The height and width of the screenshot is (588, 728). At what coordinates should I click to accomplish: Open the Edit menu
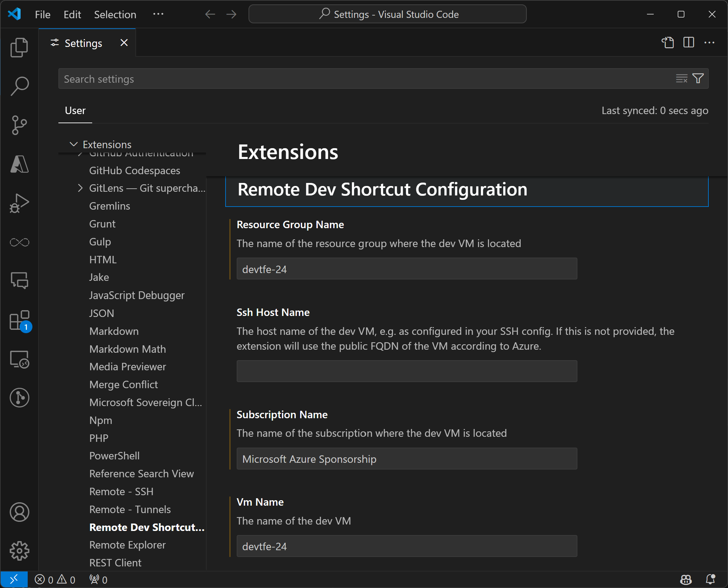72,14
